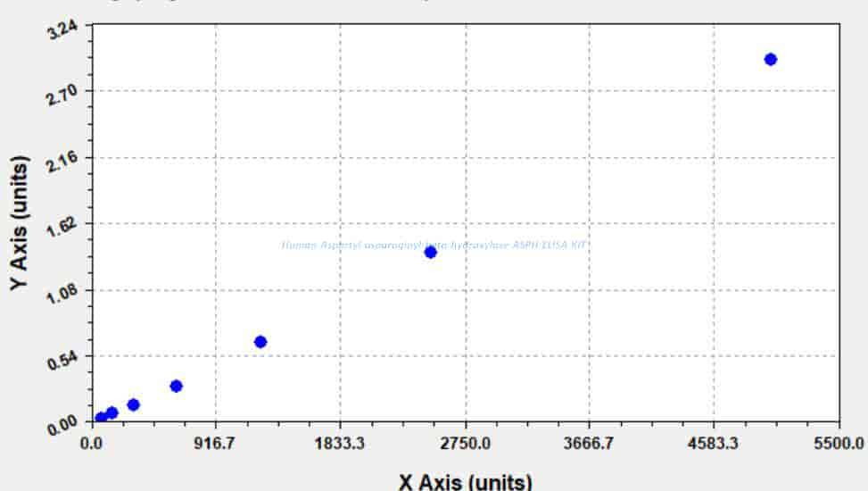Select the data point near y=0.14
The height and width of the screenshot is (491, 868).
pyautogui.click(x=133, y=404)
